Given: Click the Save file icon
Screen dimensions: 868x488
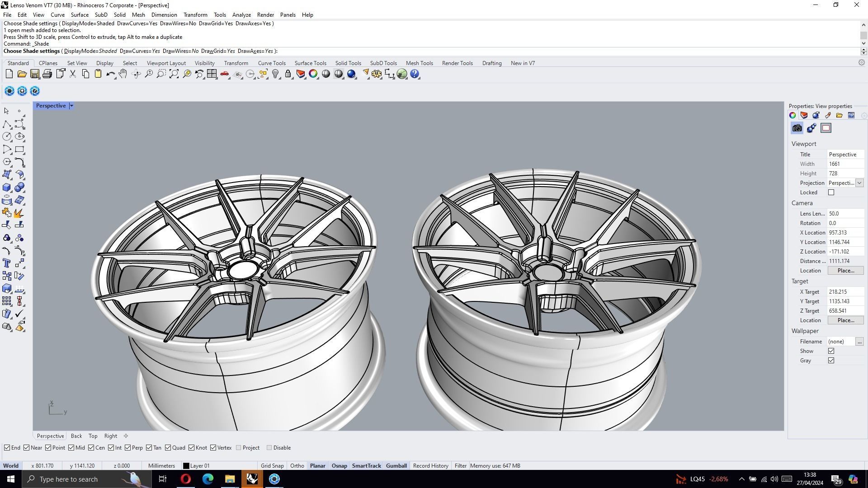Looking at the screenshot, I should click(x=34, y=74).
